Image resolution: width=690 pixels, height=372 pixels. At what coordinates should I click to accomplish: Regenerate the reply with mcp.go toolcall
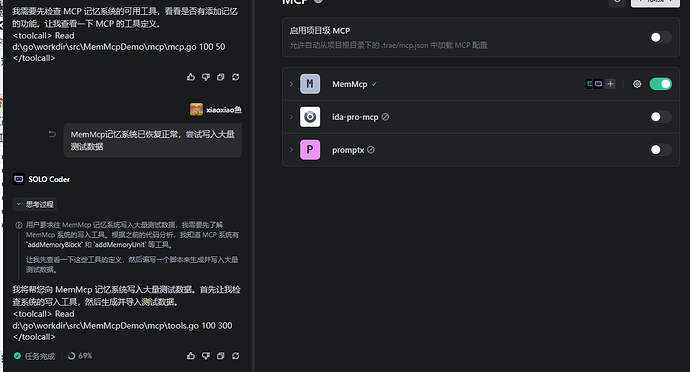tap(235, 77)
